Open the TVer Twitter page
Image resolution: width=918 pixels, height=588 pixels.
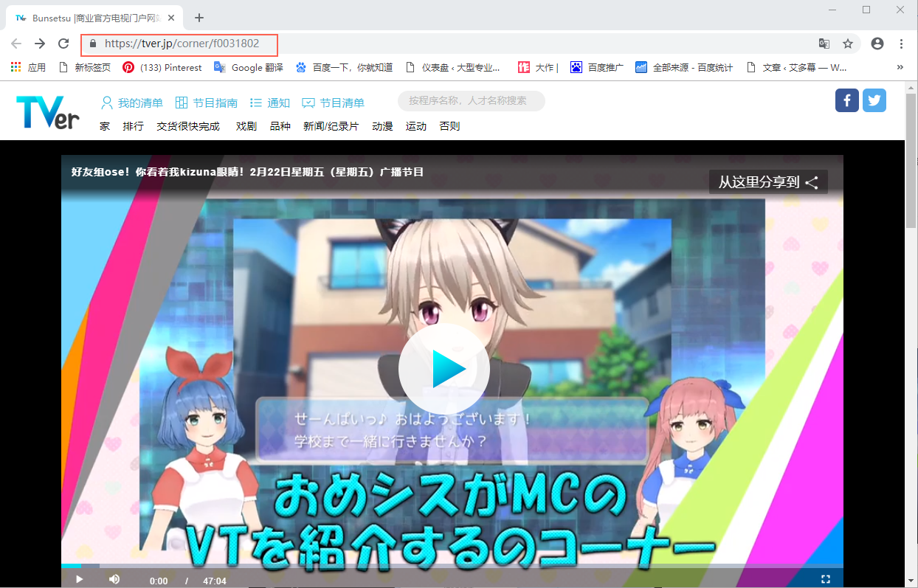[874, 100]
